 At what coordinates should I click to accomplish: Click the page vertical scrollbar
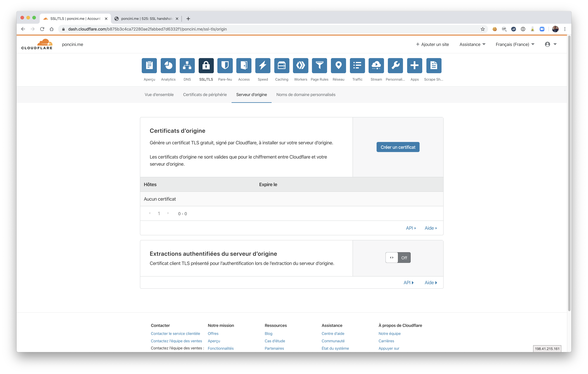coord(569,173)
